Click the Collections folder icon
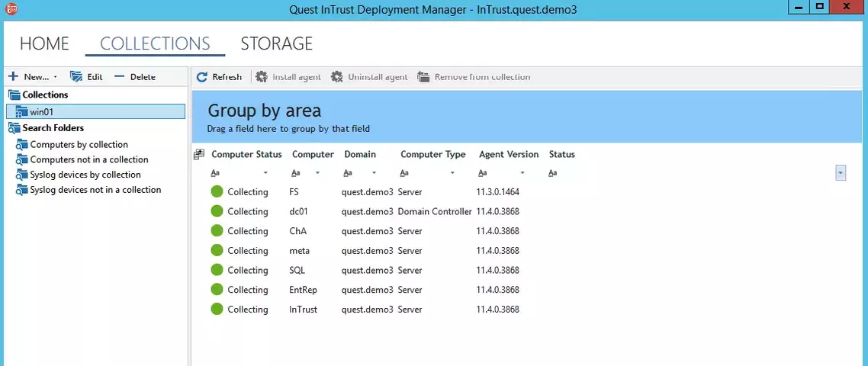This screenshot has height=366, width=868. pos(14,95)
